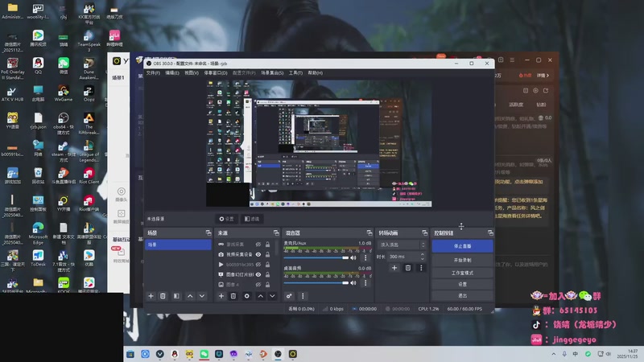Open WeChat from the Windows taskbar
644x362 pixels.
pos(204,354)
